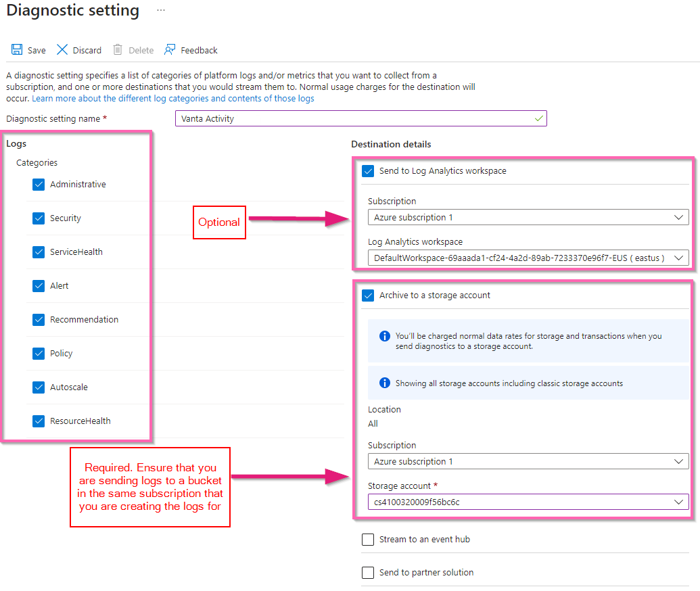Open the Storage account dropdown
This screenshot has width=700, height=591.
[528, 502]
